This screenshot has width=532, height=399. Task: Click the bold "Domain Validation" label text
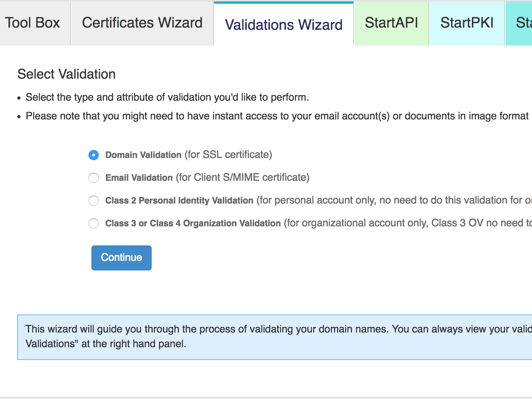(x=143, y=155)
